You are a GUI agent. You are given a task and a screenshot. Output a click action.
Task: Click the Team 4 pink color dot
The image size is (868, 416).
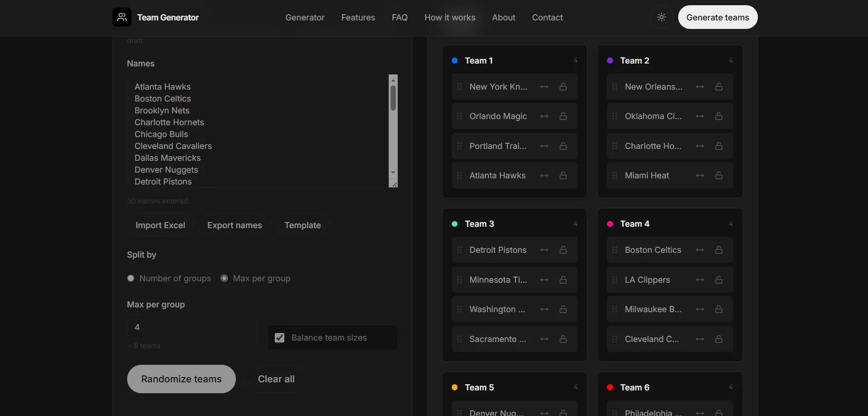click(610, 224)
